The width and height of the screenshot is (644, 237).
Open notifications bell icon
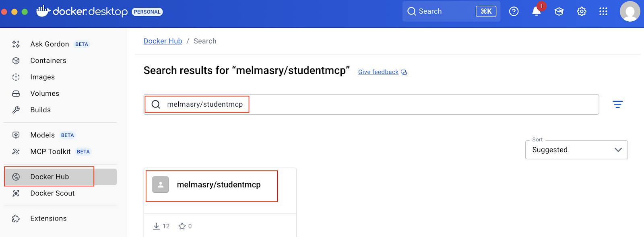[537, 11]
